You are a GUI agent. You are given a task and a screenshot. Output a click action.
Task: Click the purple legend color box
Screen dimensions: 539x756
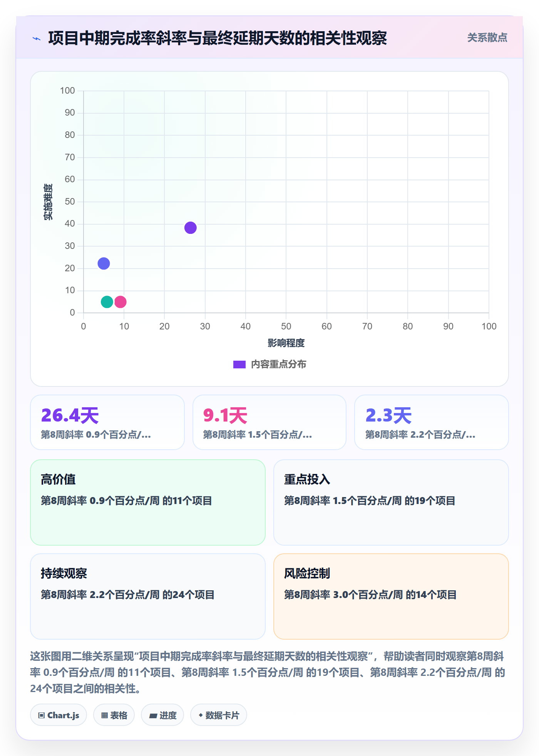coord(239,365)
